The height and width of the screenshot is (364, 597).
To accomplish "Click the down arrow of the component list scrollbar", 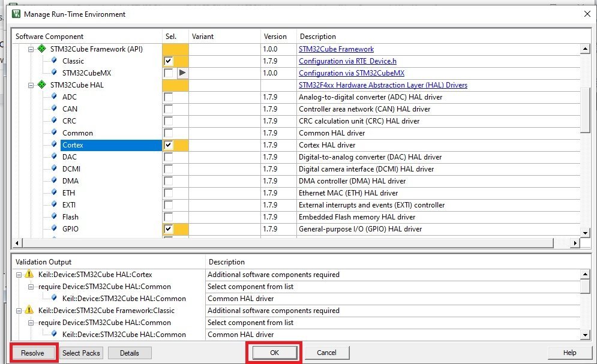I will click(585, 233).
